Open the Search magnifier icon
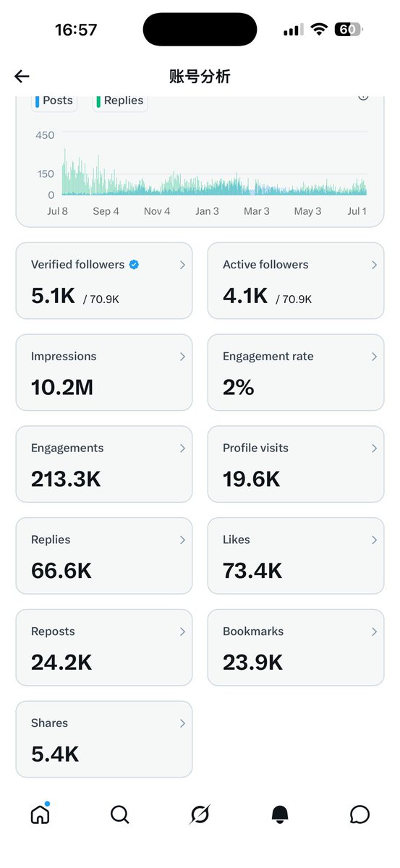This screenshot has height=868, width=400. tap(120, 814)
